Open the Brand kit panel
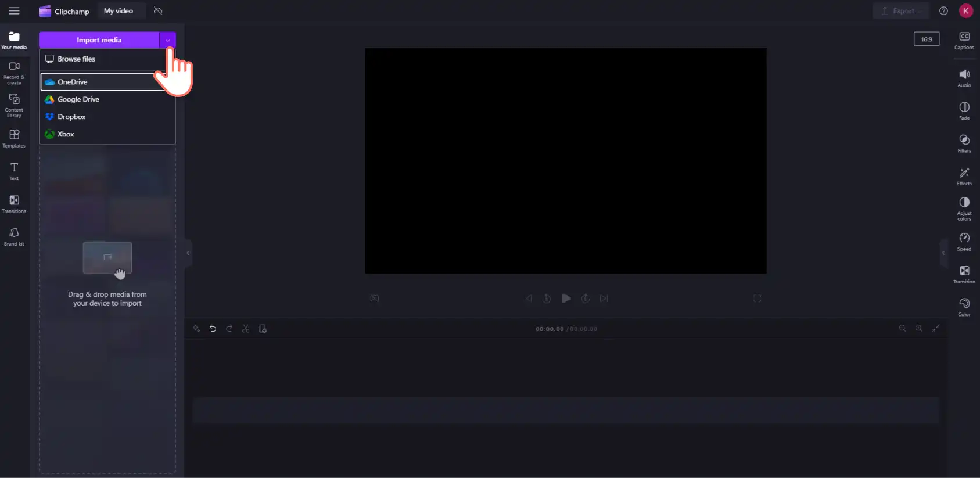The image size is (980, 478). 14,236
